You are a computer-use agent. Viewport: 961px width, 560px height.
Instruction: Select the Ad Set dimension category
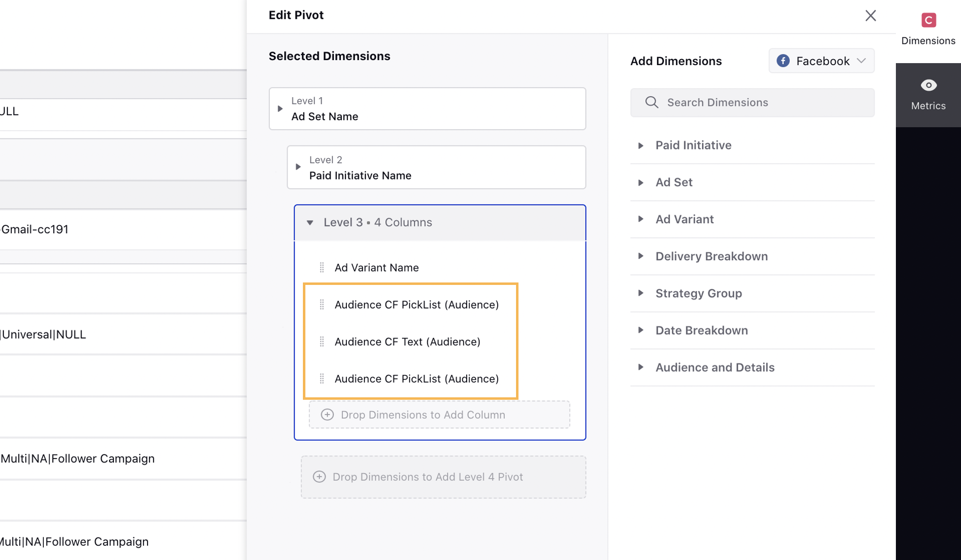click(x=673, y=181)
